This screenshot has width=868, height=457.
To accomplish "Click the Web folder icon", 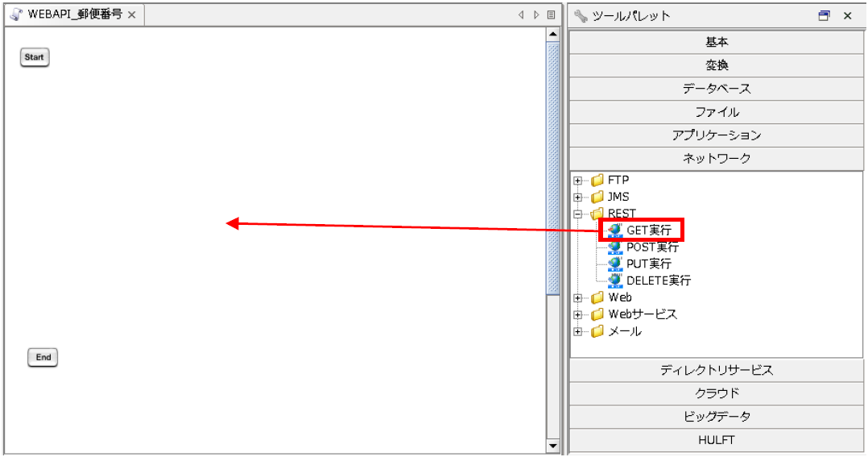I will (597, 298).
